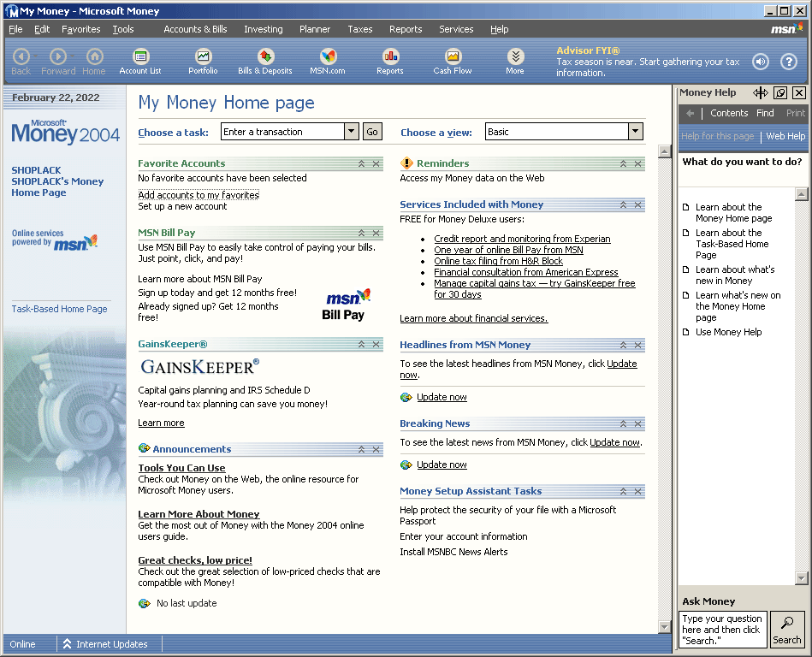Viewport: 812px width, 657px height.
Task: Open the Investing menu
Action: 264,29
